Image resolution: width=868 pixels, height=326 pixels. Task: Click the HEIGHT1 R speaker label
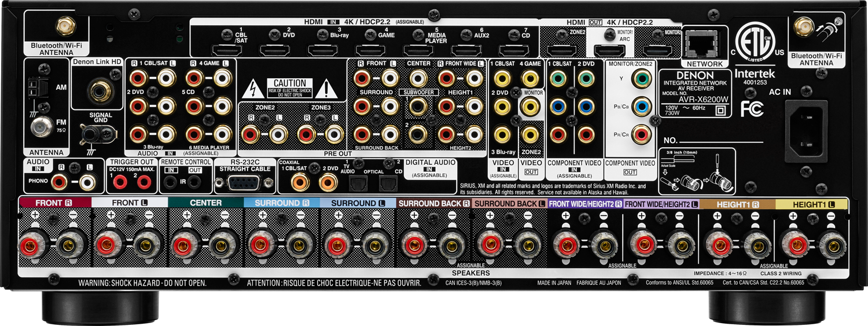coord(737,203)
